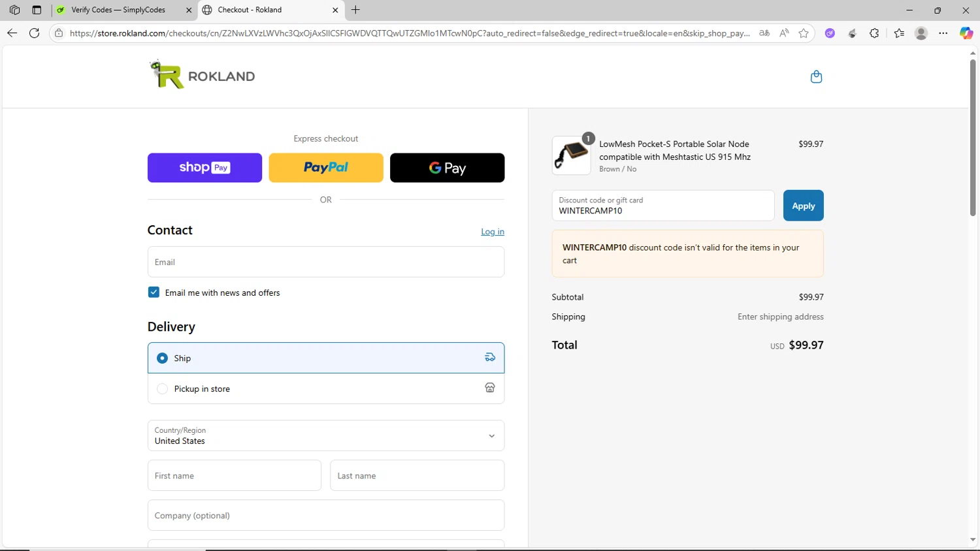Click the page vertical scrollbar
Image resolution: width=980 pixels, height=551 pixels.
pyautogui.click(x=973, y=137)
